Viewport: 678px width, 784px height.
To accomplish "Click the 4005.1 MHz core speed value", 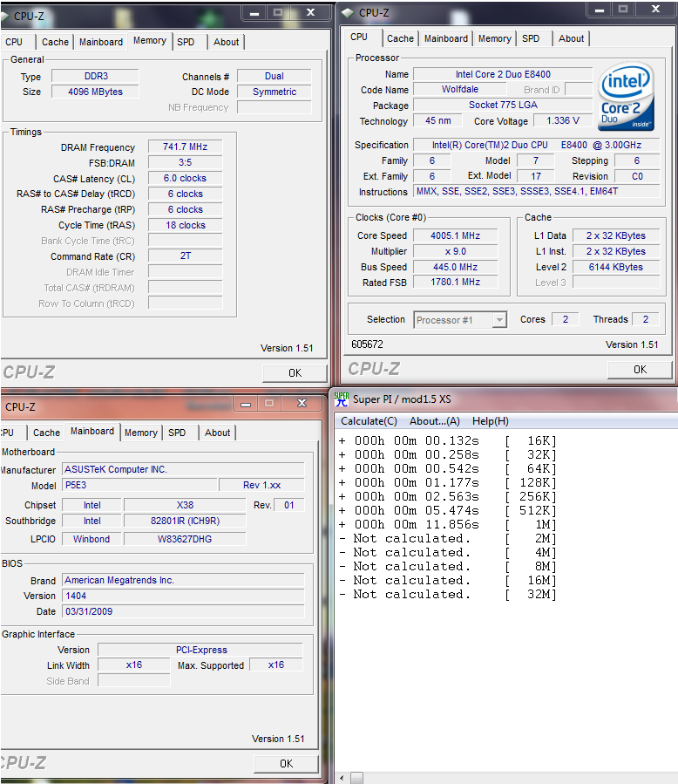I will [456, 236].
